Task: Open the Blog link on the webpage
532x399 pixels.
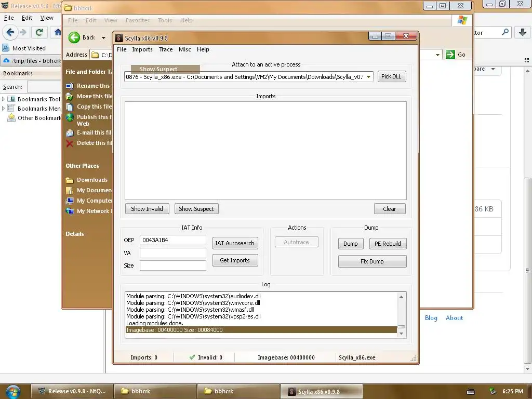Action: coord(431,318)
